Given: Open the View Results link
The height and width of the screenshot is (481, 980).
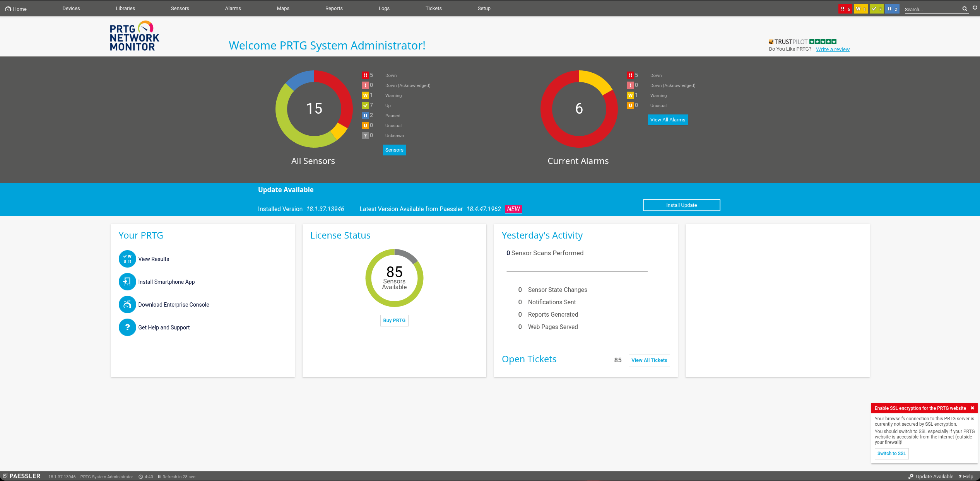Looking at the screenshot, I should pyautogui.click(x=154, y=259).
